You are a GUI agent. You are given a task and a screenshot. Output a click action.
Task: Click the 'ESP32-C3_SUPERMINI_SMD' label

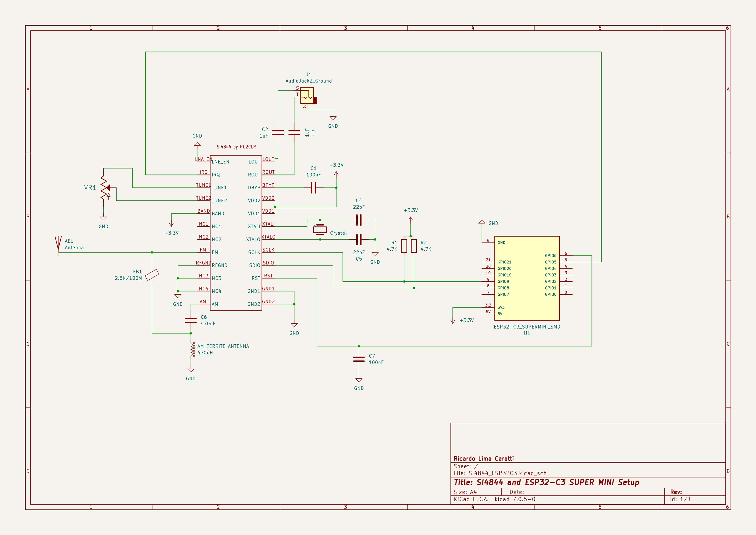click(527, 327)
